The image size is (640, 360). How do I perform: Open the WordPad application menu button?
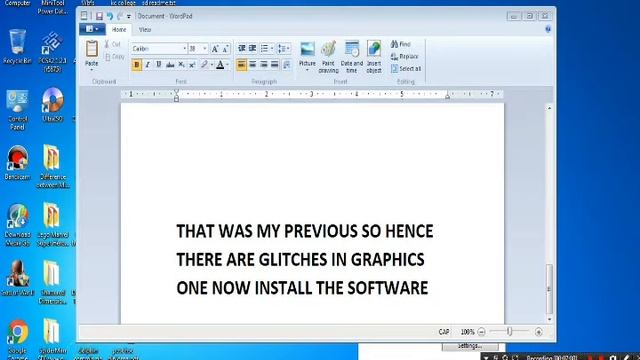pyautogui.click(x=92, y=29)
